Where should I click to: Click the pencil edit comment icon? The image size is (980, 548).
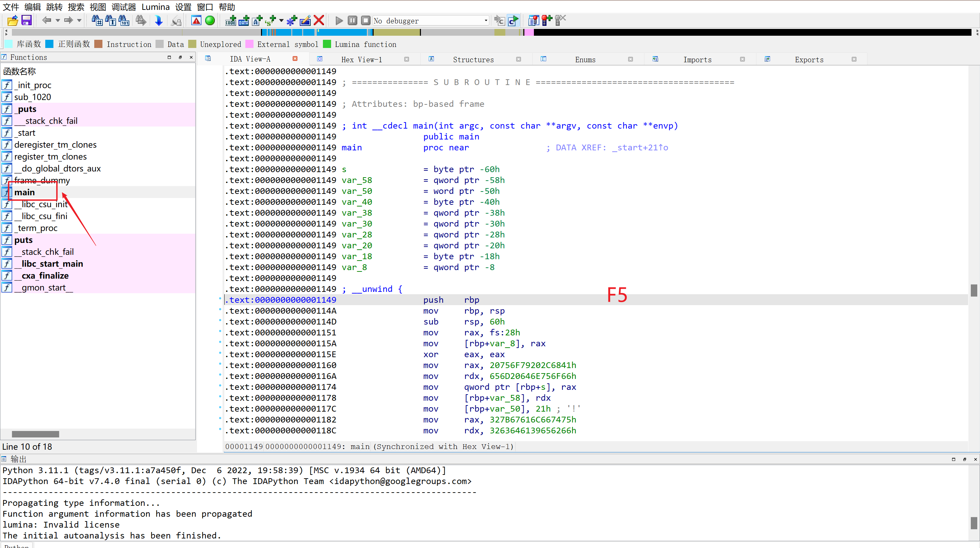305,20
